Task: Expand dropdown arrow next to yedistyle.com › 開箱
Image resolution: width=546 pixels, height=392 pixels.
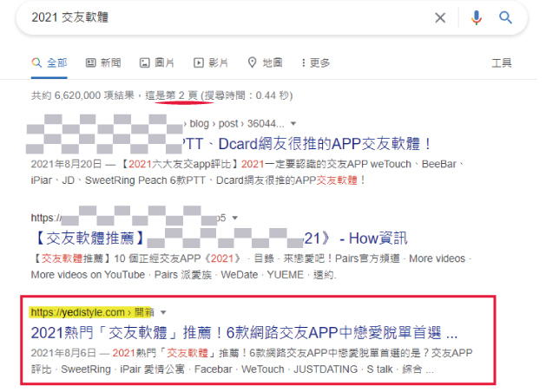Action: [x=163, y=312]
